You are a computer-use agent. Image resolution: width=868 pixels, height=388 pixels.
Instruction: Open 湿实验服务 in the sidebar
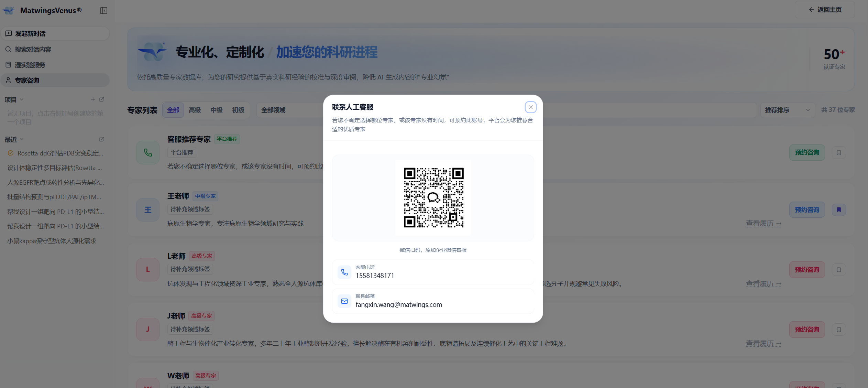[55, 65]
